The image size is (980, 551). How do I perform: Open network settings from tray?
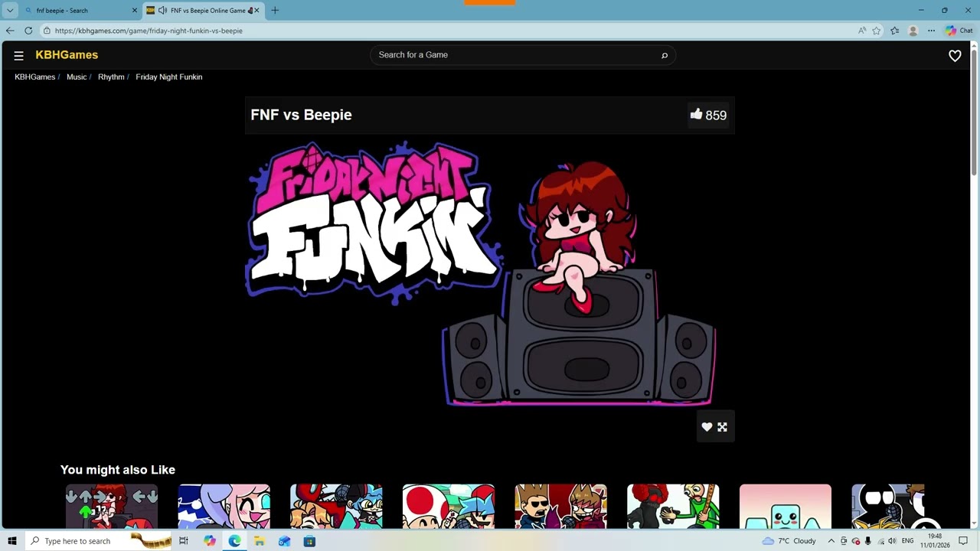pos(880,541)
